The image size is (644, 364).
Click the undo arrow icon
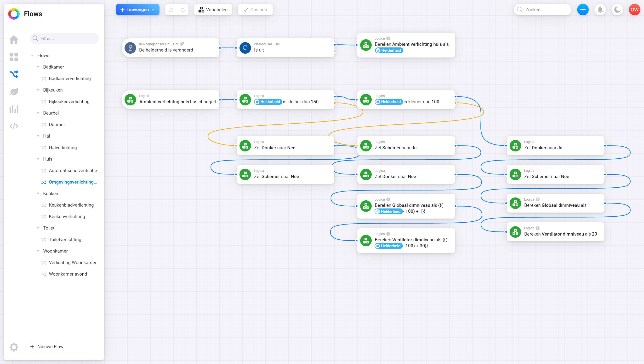[171, 10]
